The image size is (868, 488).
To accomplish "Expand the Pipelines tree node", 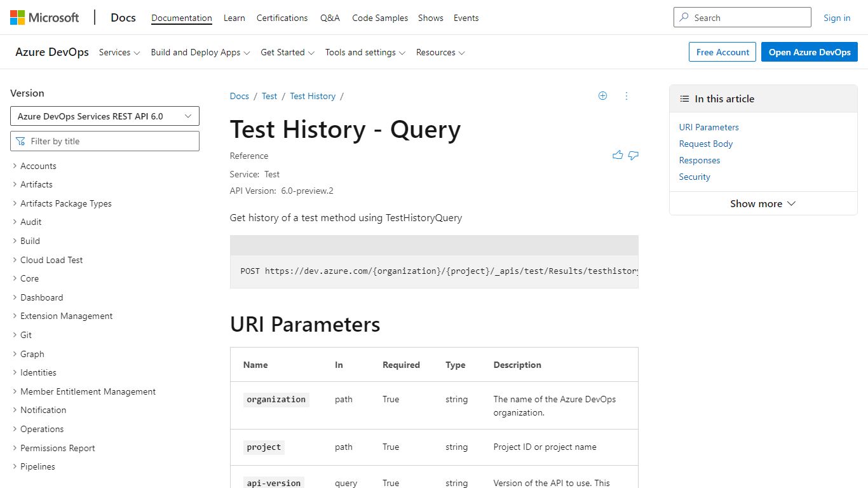I will pyautogui.click(x=15, y=466).
